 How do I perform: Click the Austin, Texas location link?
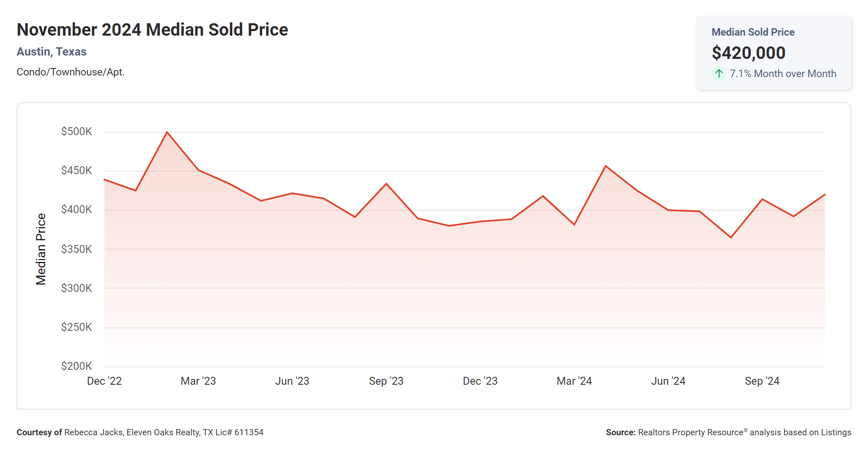point(51,52)
